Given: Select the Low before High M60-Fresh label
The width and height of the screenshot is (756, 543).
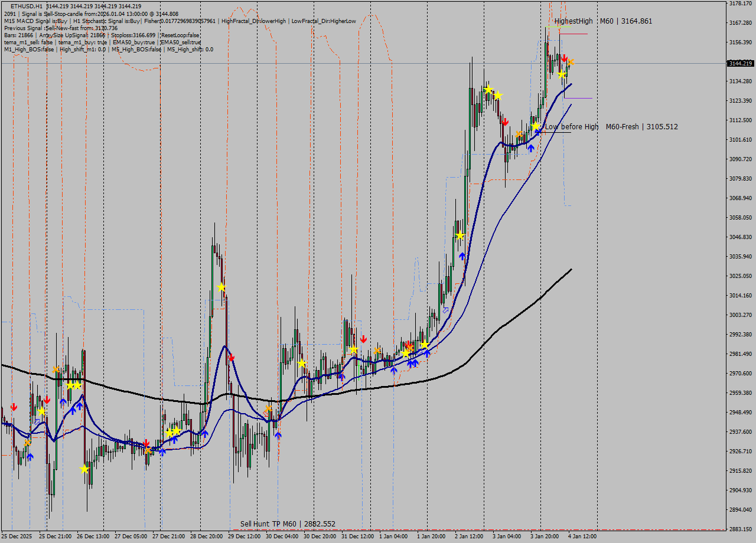Looking at the screenshot, I should coord(611,126).
